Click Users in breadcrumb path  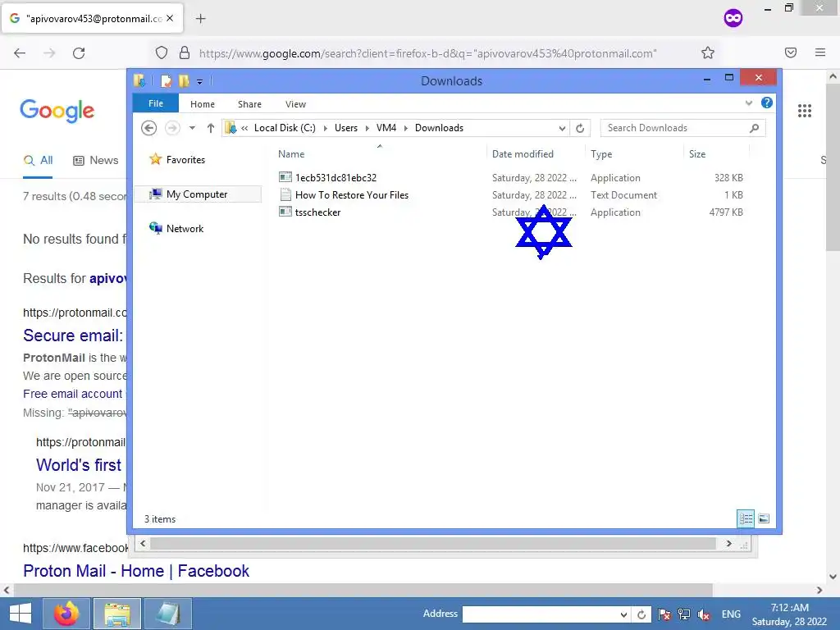click(x=346, y=127)
